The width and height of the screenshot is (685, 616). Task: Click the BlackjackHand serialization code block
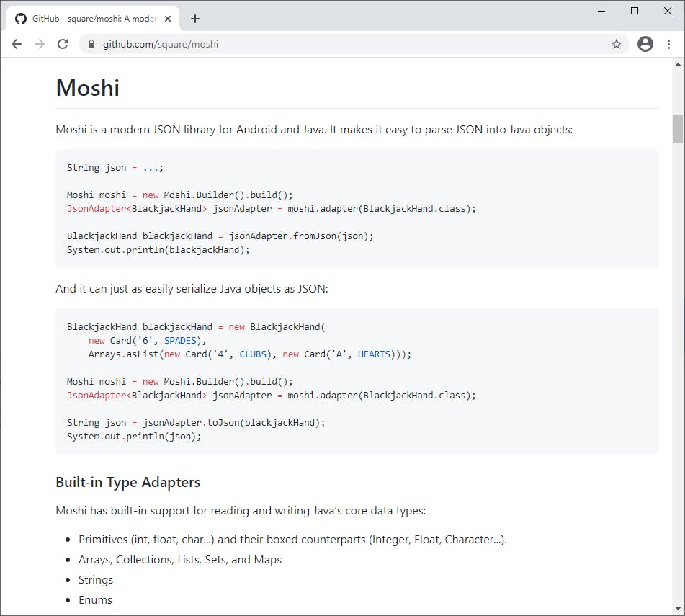pyautogui.click(x=357, y=381)
